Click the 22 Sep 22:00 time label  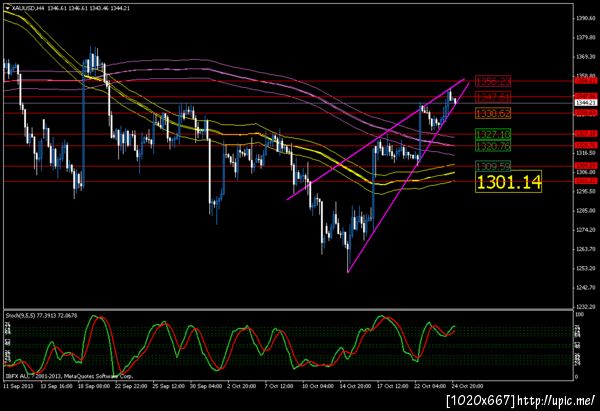[x=131, y=386]
